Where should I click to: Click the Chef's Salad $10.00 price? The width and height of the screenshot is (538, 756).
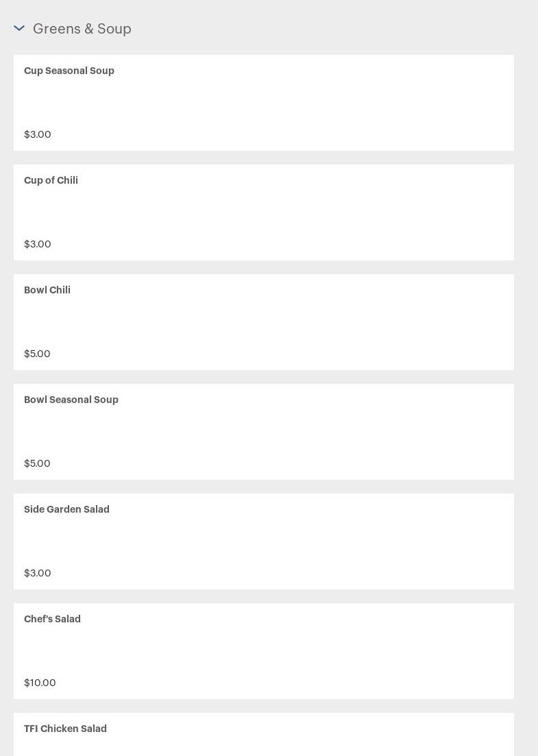click(40, 683)
